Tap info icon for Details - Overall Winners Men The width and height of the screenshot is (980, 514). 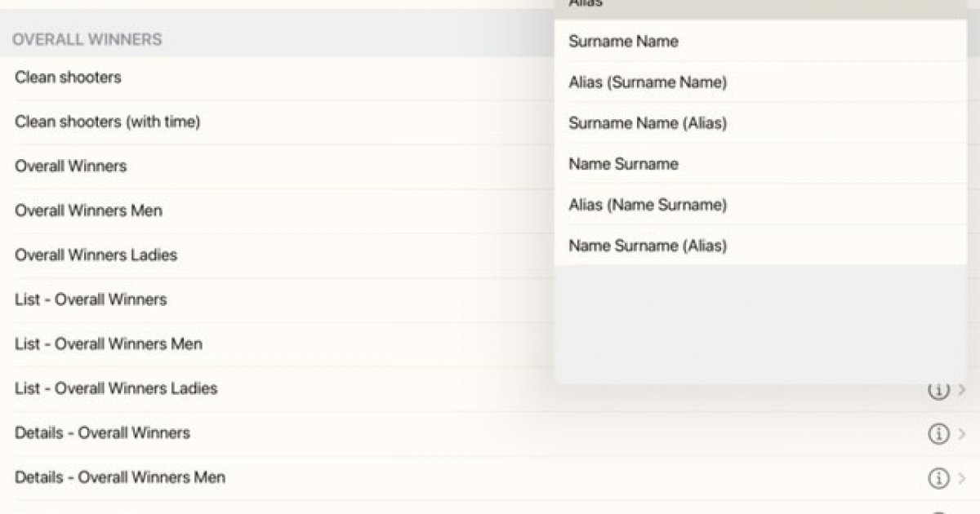[938, 478]
